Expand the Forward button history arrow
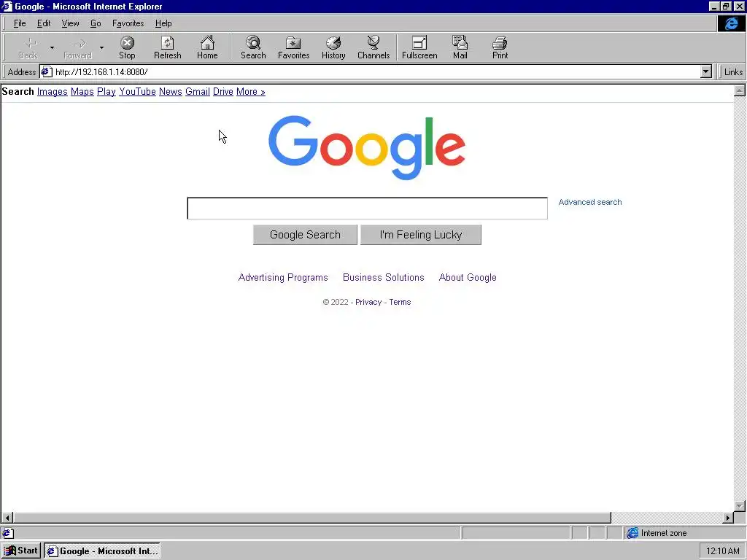The image size is (747, 560). (x=101, y=47)
